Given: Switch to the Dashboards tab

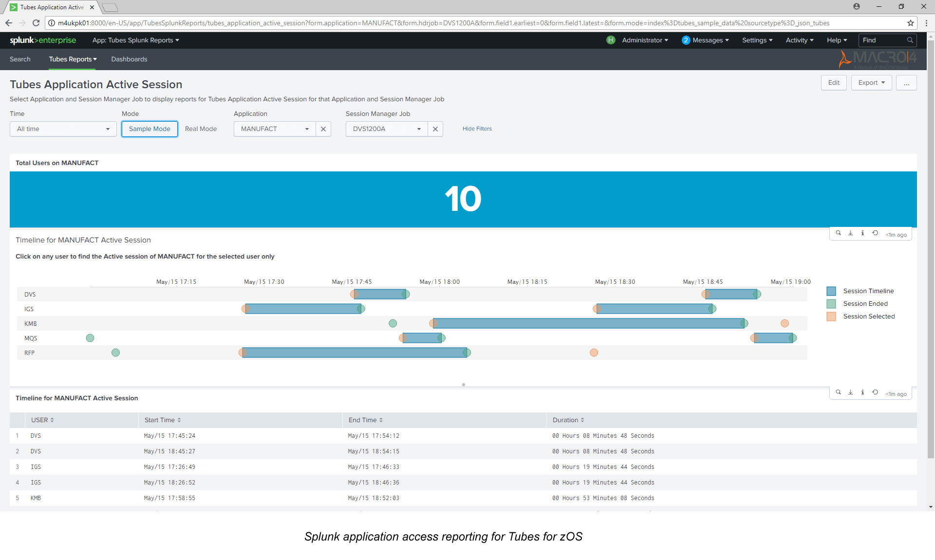Looking at the screenshot, I should [x=129, y=59].
